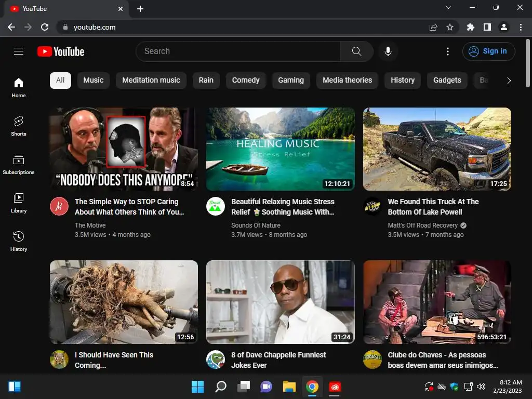Screen dimensions: 532x399
Task: Click the YouTube search input field
Action: tap(238, 51)
